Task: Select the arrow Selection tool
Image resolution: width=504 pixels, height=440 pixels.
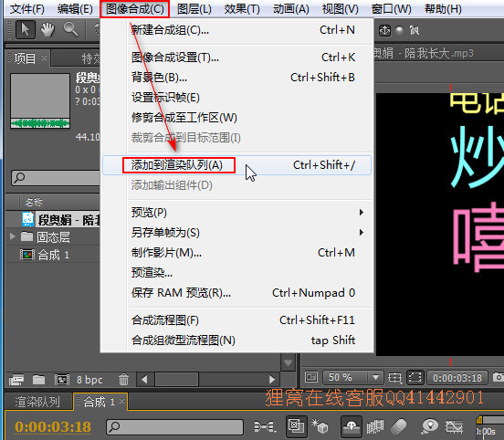Action: click(x=25, y=30)
